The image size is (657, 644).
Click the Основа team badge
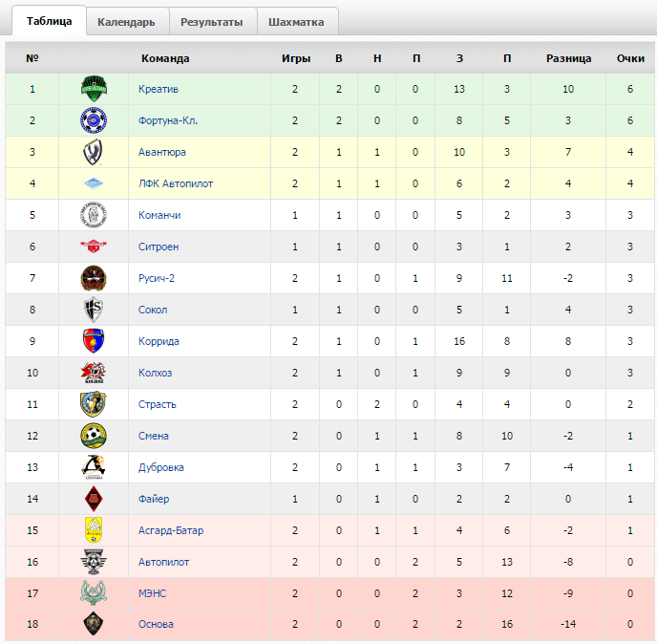[x=94, y=624]
